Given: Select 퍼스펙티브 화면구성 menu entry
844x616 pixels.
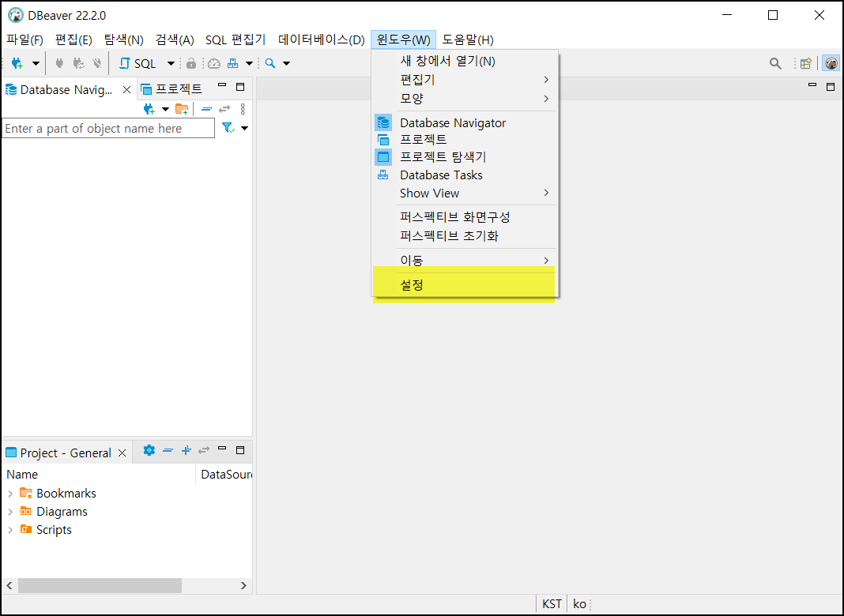Looking at the screenshot, I should click(465, 217).
